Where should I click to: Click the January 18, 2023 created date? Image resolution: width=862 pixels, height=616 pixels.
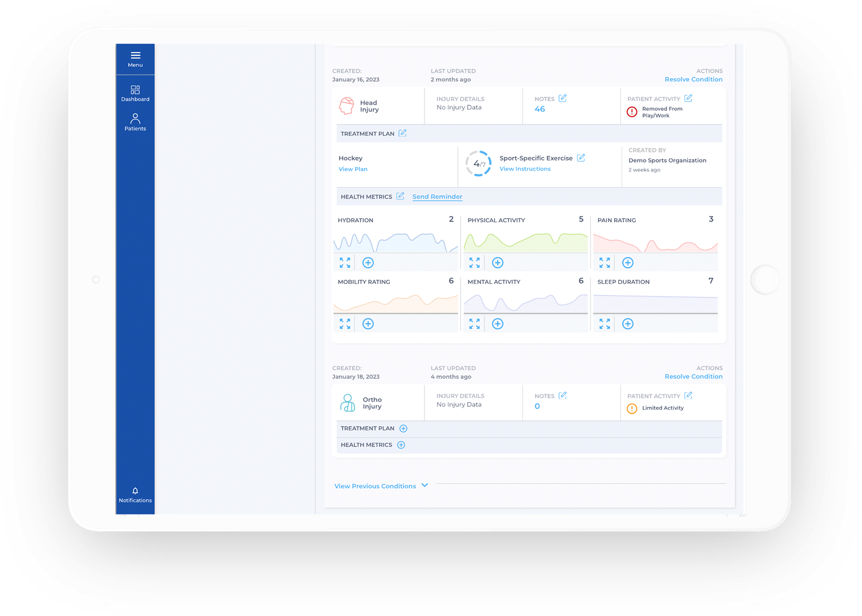(x=356, y=376)
